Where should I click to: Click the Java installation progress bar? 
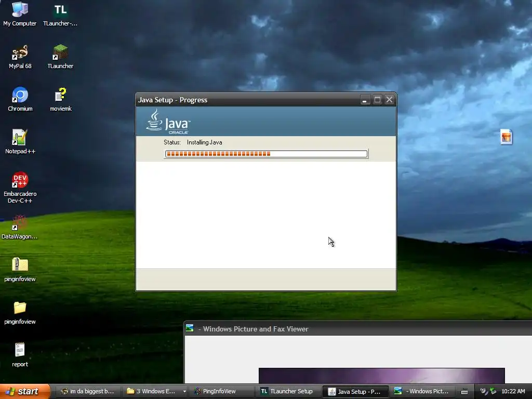[266, 154]
